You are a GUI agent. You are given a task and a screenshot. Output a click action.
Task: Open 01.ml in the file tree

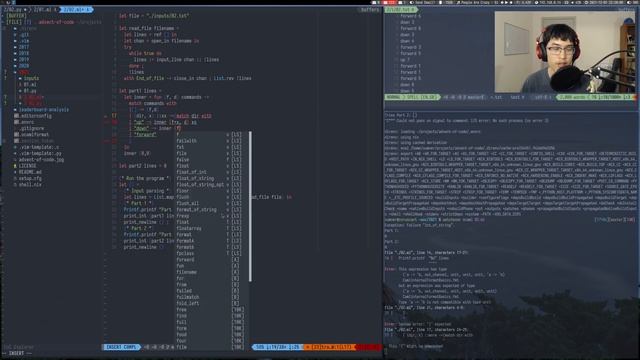30,84
